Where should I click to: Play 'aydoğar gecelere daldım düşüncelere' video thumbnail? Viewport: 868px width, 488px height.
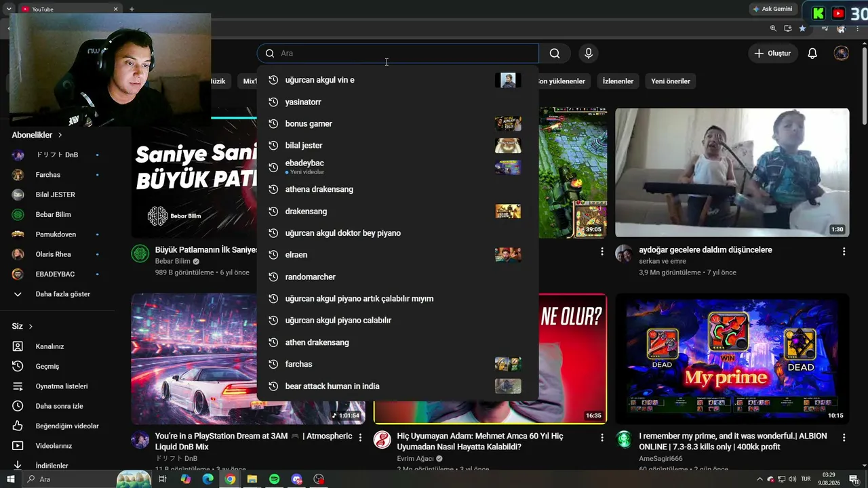[732, 173]
